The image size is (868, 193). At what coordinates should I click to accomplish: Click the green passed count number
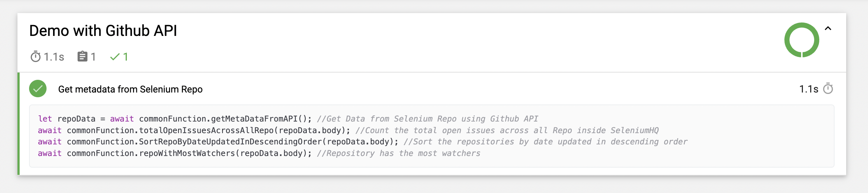point(125,57)
